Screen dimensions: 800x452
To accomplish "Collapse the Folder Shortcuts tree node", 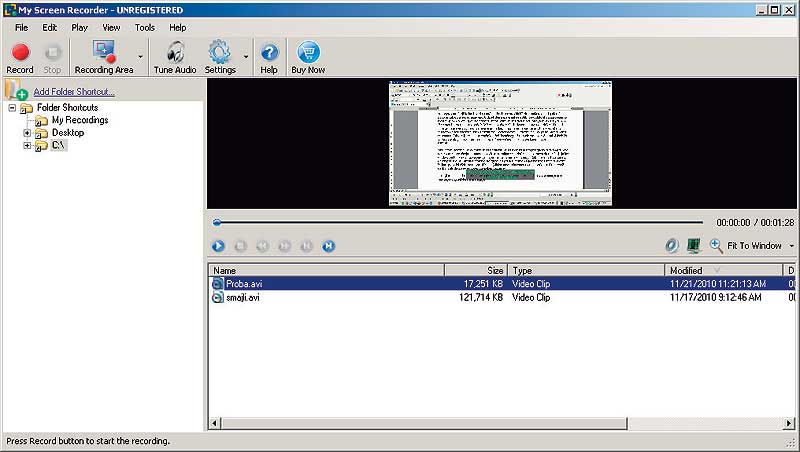I will point(12,108).
